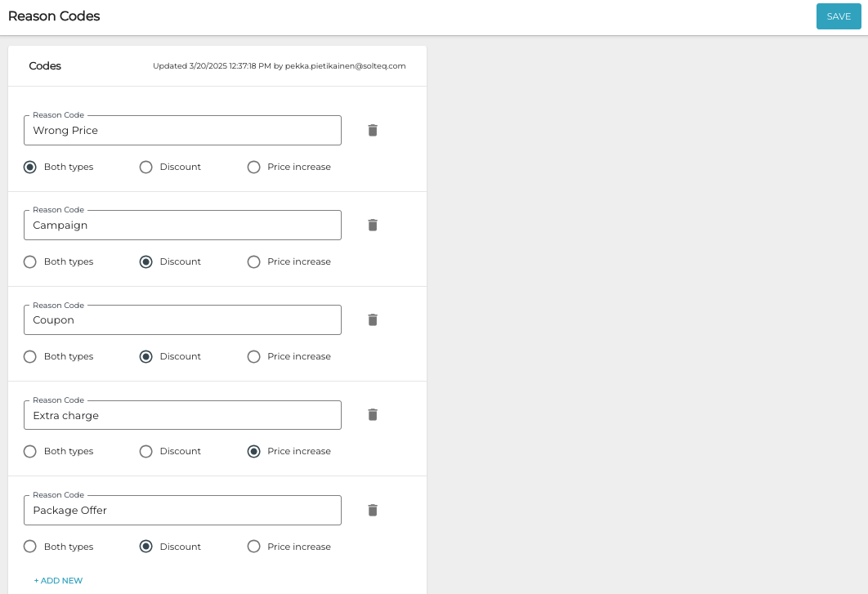Click the Add New link
The image size is (868, 594).
pos(58,581)
